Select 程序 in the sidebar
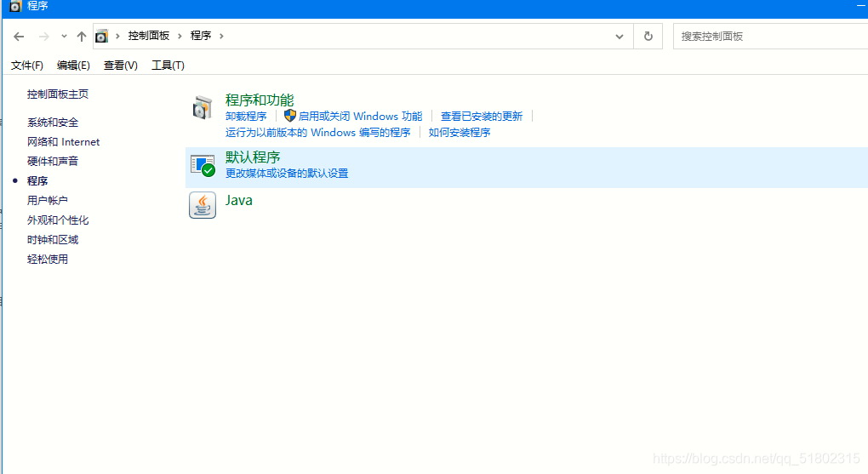Image resolution: width=868 pixels, height=474 pixels. tap(37, 181)
